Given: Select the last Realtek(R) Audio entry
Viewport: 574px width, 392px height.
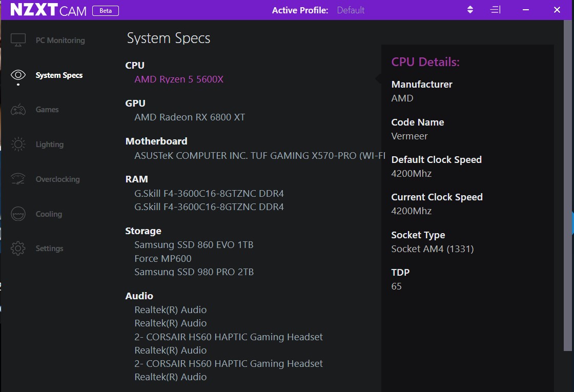Looking at the screenshot, I should click(171, 377).
